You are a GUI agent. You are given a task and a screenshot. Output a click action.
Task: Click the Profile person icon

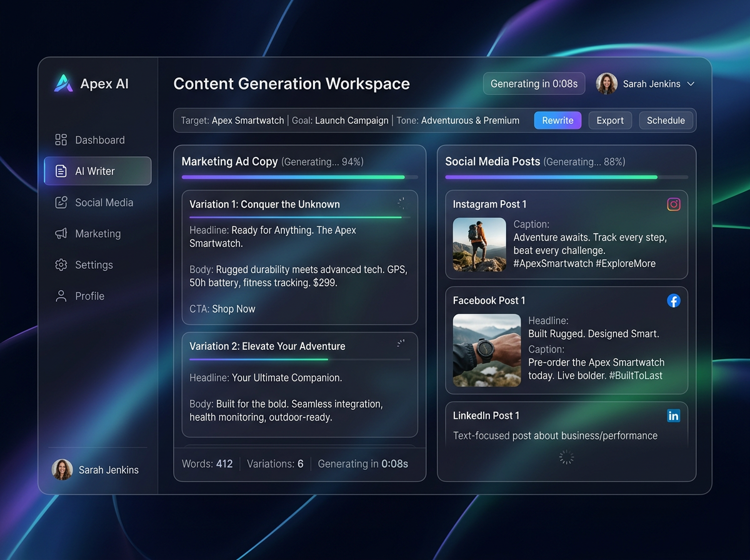[61, 296]
